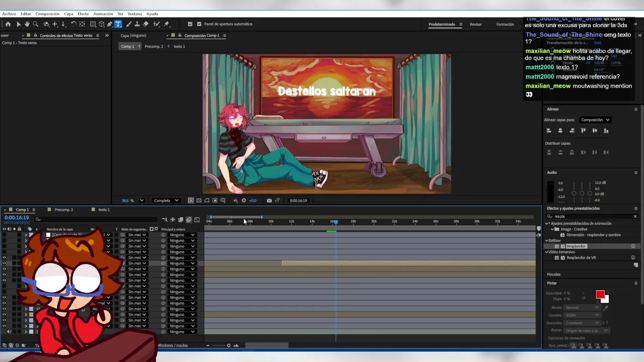Viewport: 644px width, 362px height.
Task: Take snapshot with camera icon
Action: click(269, 201)
